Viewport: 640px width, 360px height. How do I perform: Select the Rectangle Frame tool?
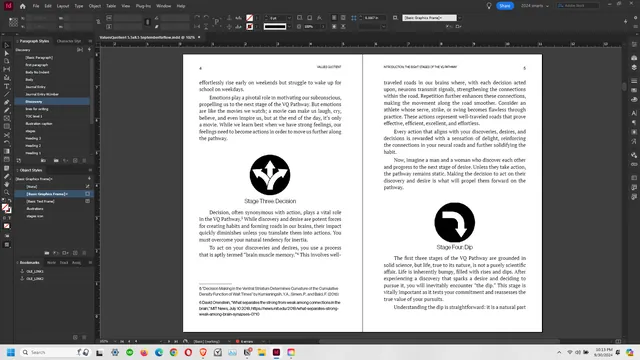[x=7, y=118]
